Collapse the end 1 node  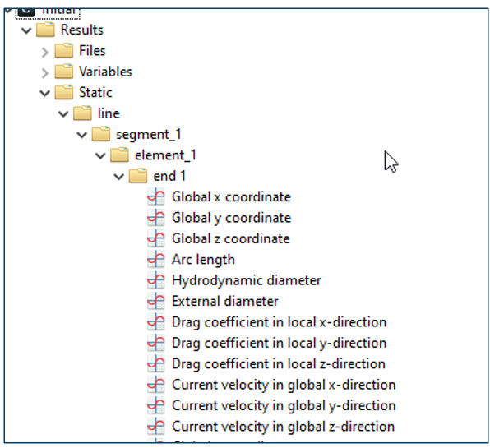tap(118, 177)
